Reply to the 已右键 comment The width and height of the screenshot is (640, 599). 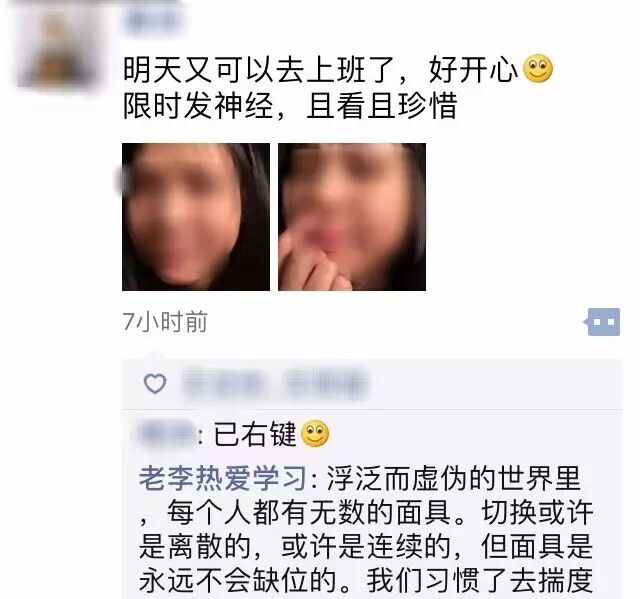255,434
